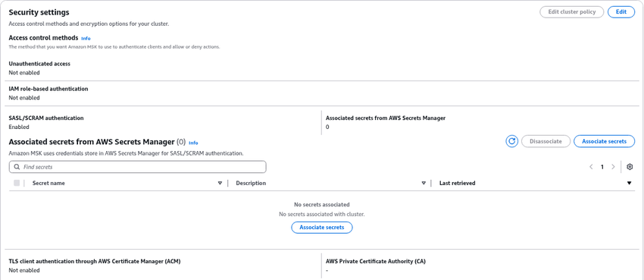Click Associate secrets under the No secrets message
This screenshot has height=280, width=644.
tap(322, 228)
